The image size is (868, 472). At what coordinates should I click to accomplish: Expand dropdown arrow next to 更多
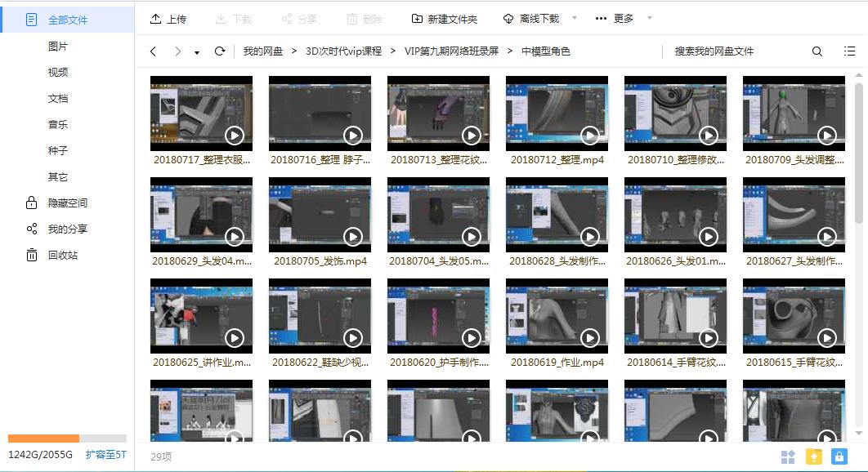pos(649,18)
